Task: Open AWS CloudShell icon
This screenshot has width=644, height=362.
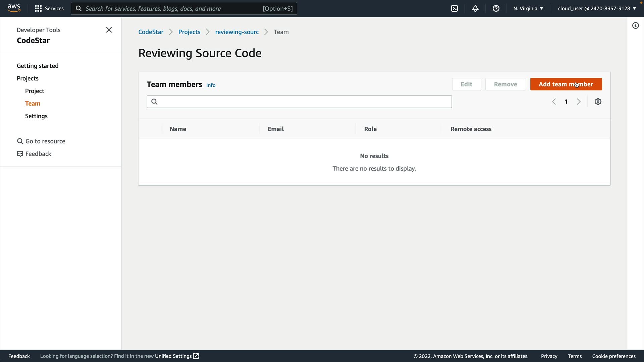Action: point(454,8)
